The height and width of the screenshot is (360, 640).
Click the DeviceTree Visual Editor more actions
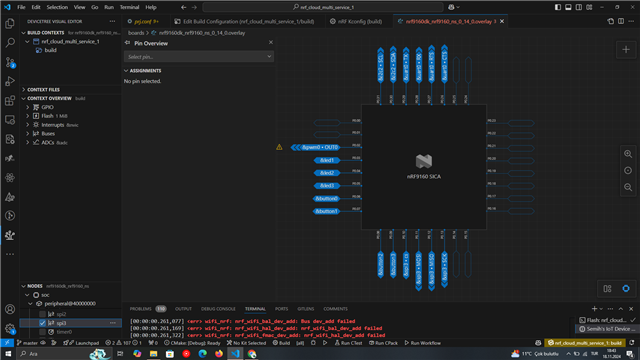click(x=112, y=21)
